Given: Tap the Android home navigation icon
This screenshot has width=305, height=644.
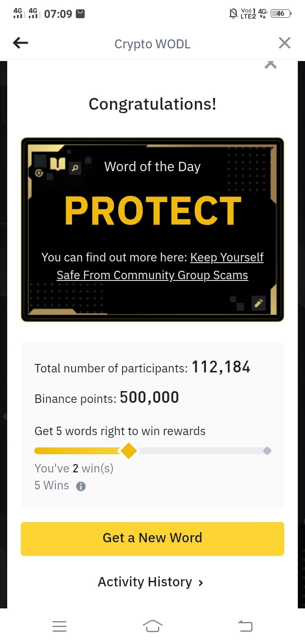Looking at the screenshot, I should [x=152, y=626].
